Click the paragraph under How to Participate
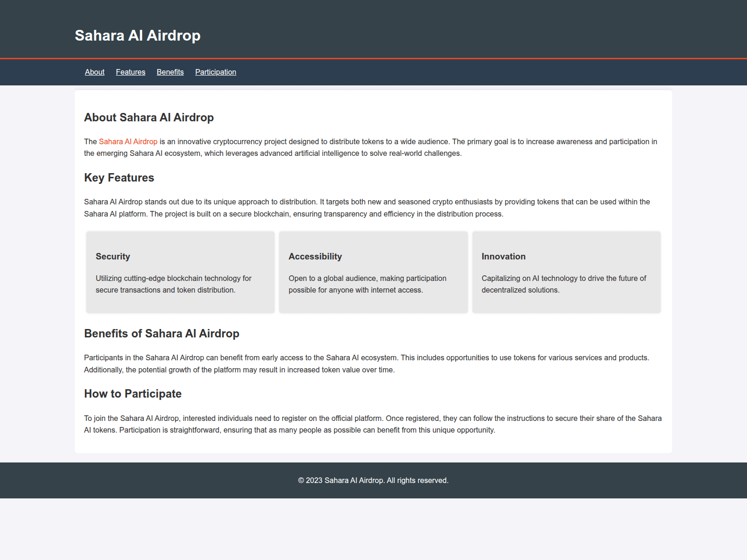This screenshot has height=560, width=747. [373, 424]
